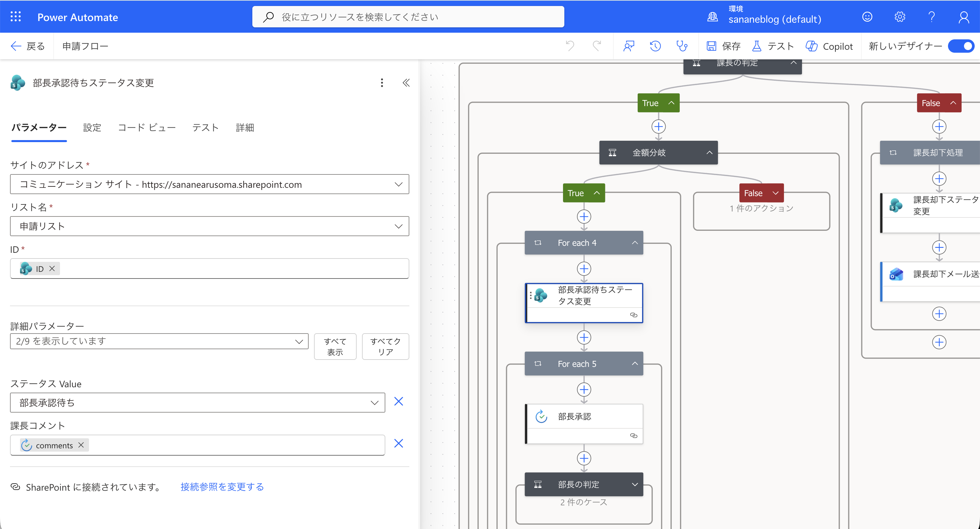Switch to the コード ビュー tab
Screen dimensions: 980x529
tap(147, 127)
